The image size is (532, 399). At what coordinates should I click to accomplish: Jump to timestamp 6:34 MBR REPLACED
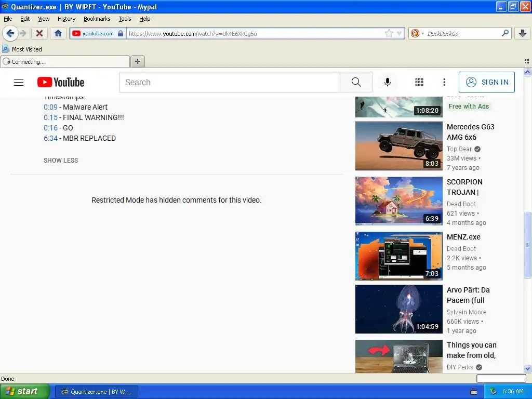50,138
